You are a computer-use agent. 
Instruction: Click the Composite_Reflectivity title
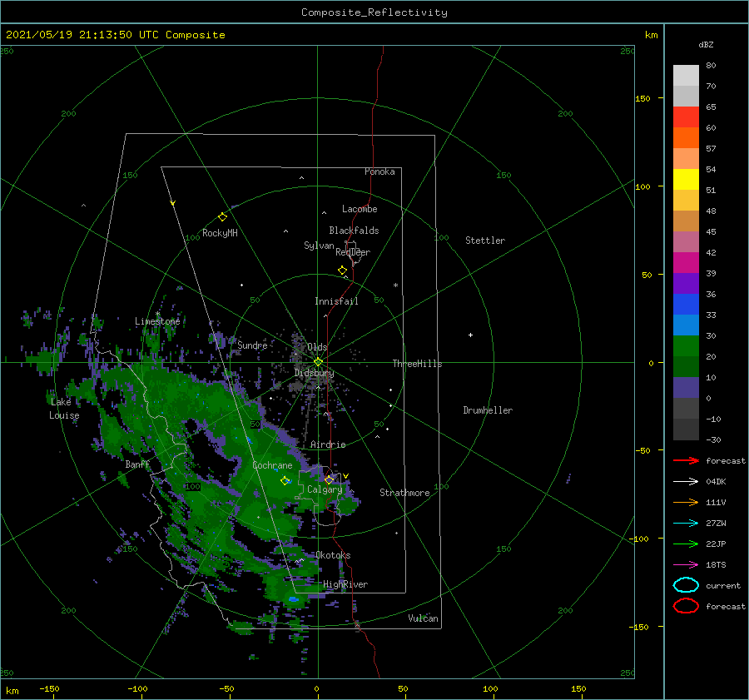click(x=374, y=12)
